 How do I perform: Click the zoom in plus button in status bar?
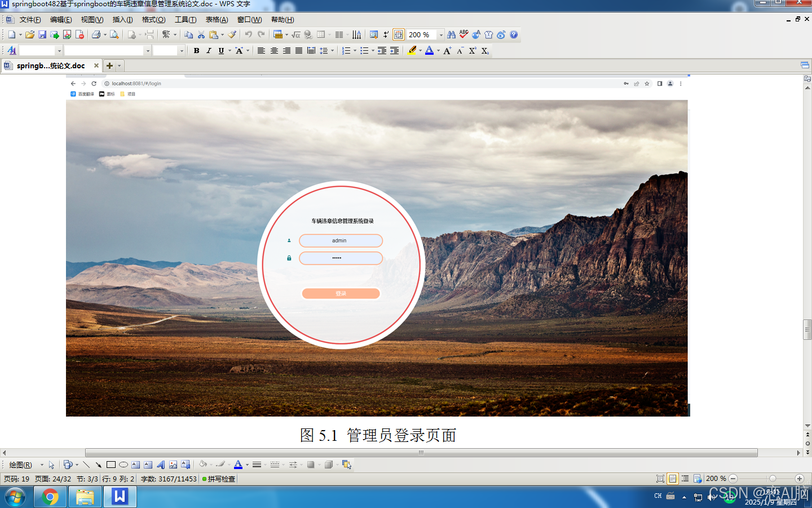[x=799, y=479]
